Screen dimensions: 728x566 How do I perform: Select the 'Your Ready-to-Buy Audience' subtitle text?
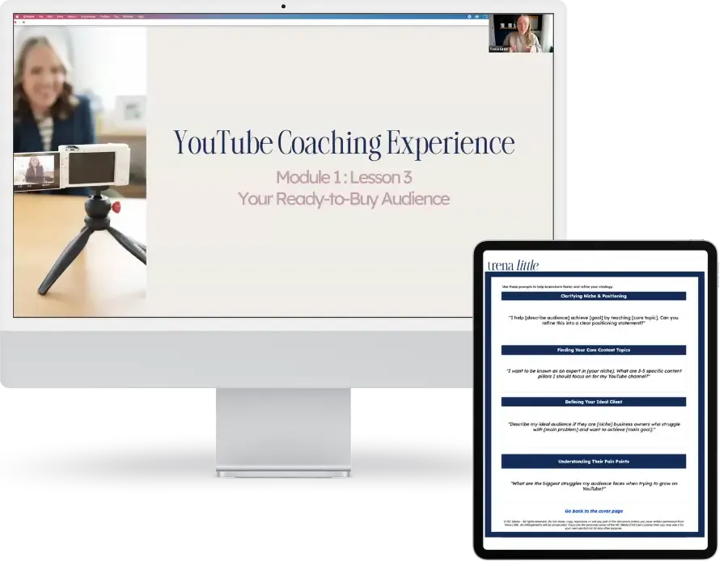[344, 199]
